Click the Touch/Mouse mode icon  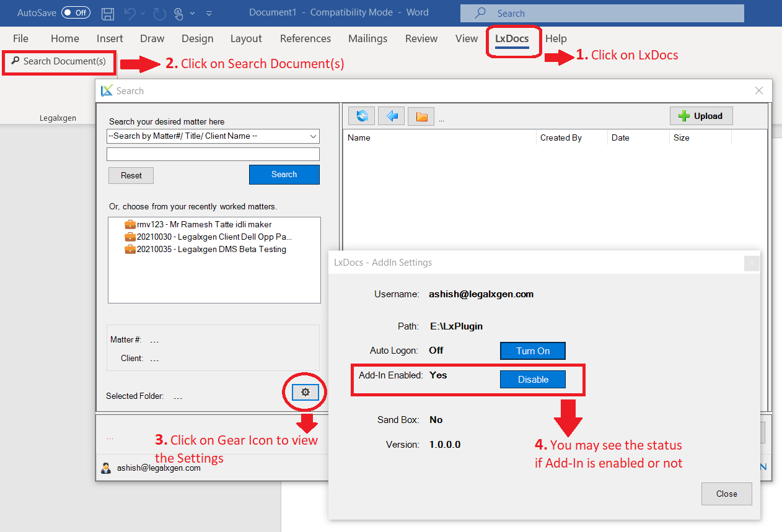[178, 13]
